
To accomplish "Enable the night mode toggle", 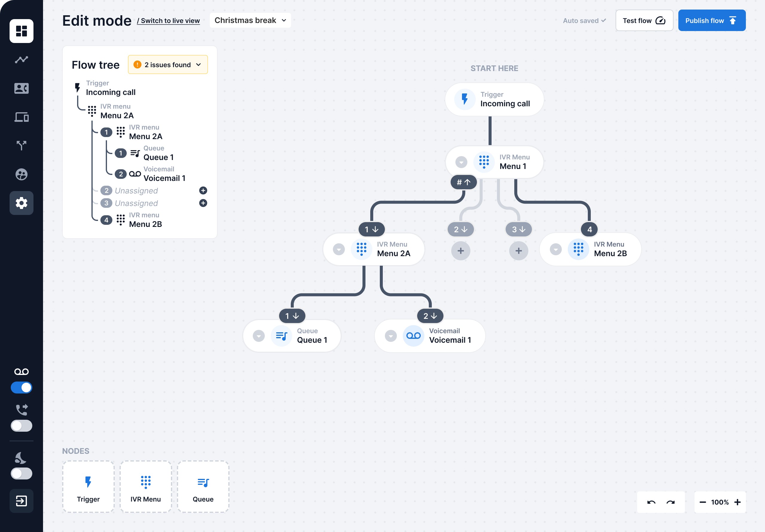I will [21, 473].
